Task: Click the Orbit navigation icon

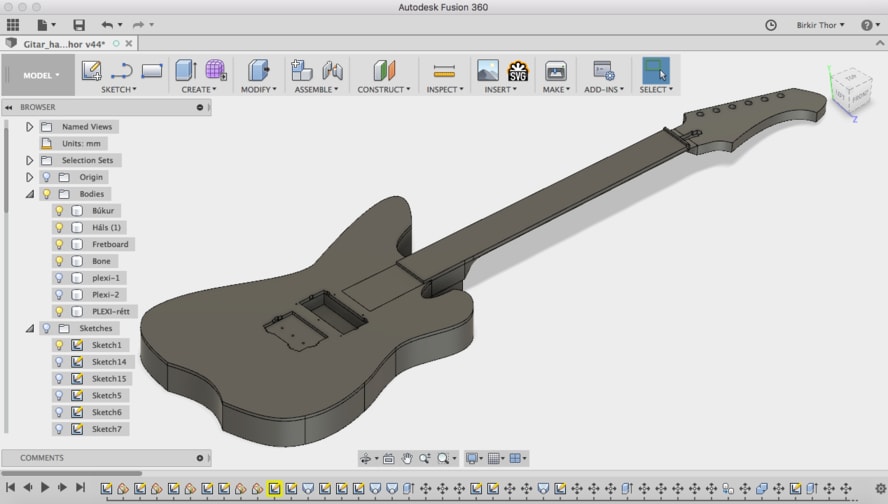Action: (x=366, y=458)
